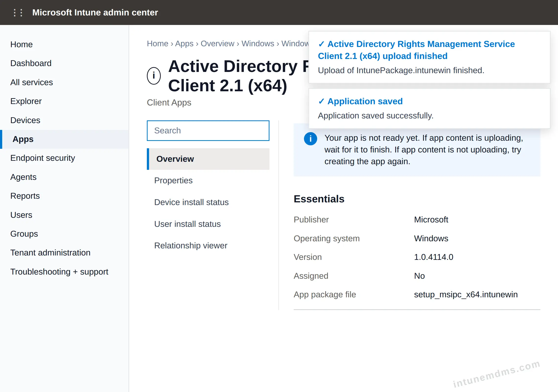
Task: Click Windows breadcrumb link
Action: (258, 44)
